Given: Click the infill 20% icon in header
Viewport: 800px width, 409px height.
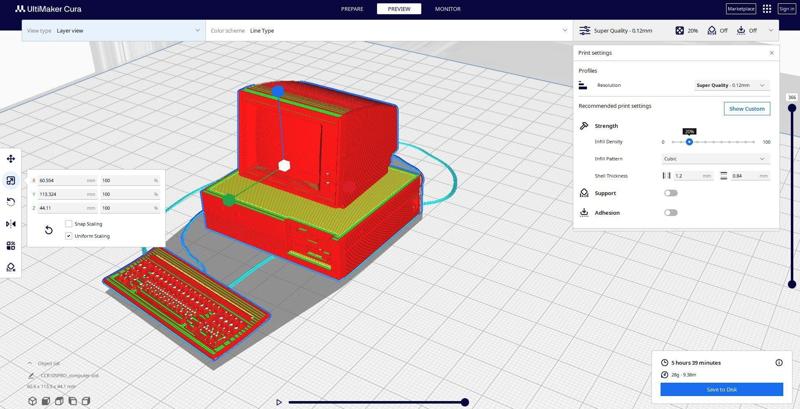Looking at the screenshot, I should (x=680, y=31).
